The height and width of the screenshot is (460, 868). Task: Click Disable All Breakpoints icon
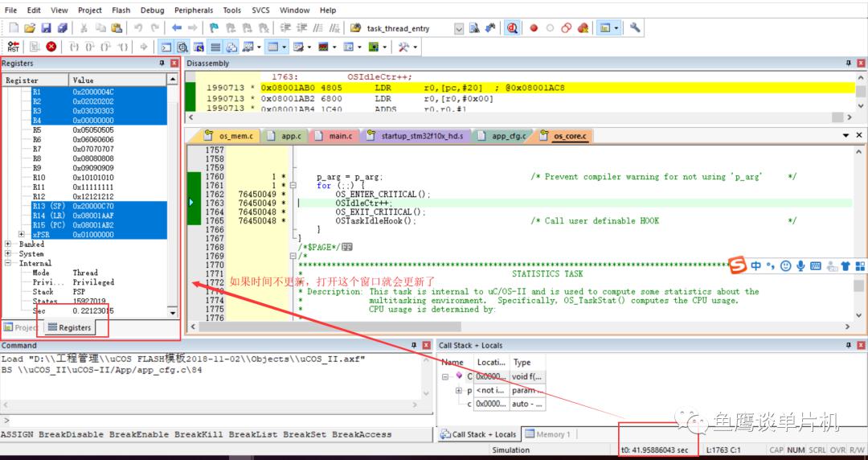click(x=567, y=27)
